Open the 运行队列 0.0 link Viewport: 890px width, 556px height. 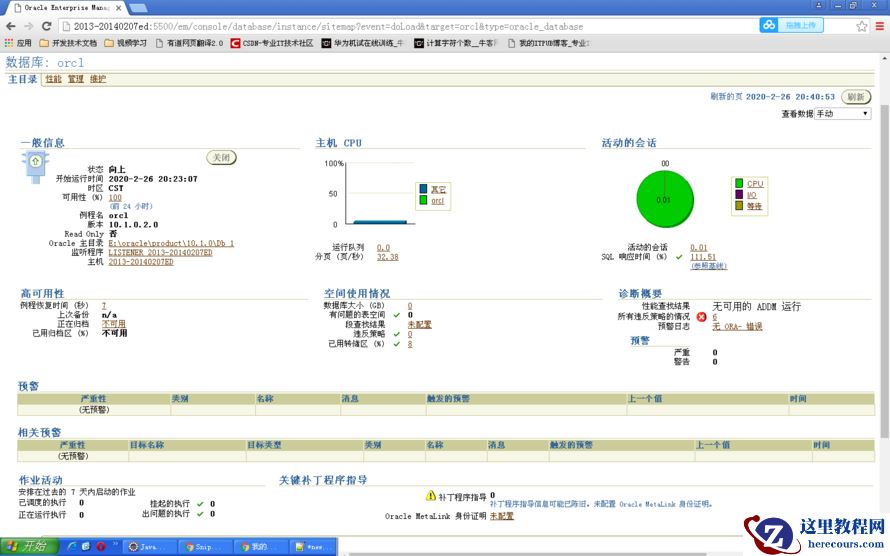coord(383,247)
